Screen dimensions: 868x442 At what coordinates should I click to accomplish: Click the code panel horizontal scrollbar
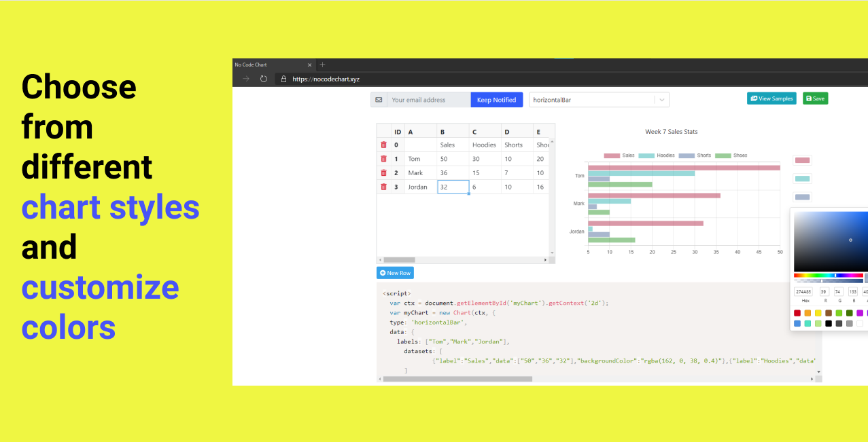[457, 379]
